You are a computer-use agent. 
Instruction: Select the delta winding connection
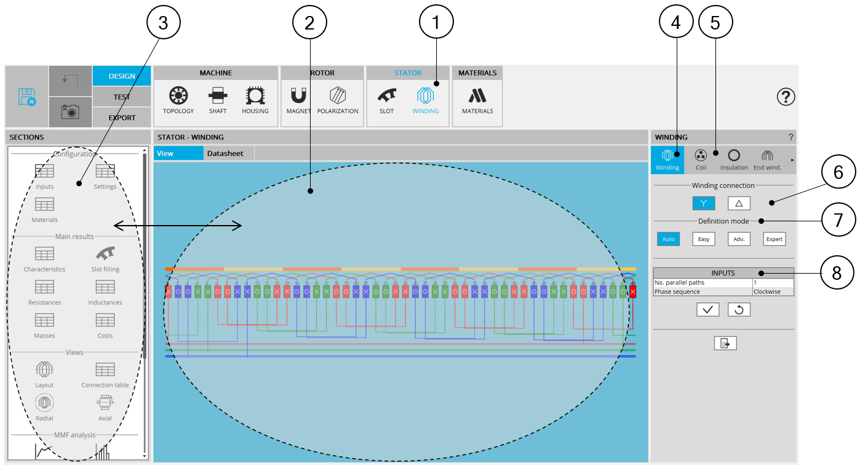[x=739, y=203]
